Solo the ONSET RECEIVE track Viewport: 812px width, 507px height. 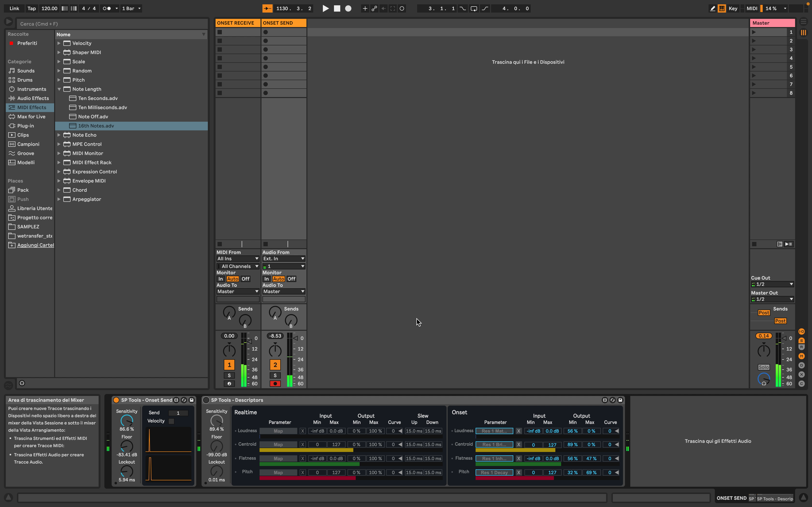click(x=229, y=376)
